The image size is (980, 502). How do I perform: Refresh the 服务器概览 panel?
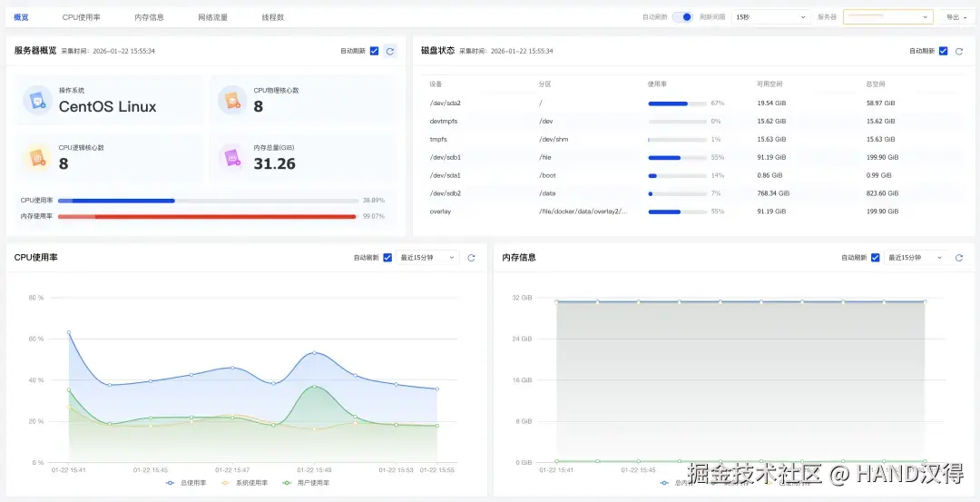point(390,51)
